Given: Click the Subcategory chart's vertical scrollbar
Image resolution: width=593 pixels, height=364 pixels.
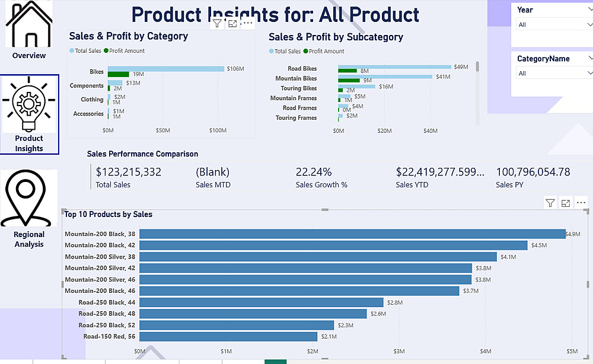Looking at the screenshot, I should 477,68.
